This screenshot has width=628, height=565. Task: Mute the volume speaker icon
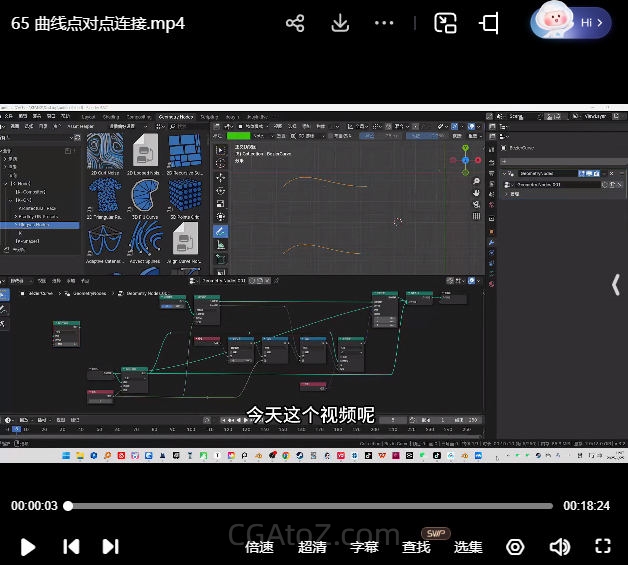559,547
